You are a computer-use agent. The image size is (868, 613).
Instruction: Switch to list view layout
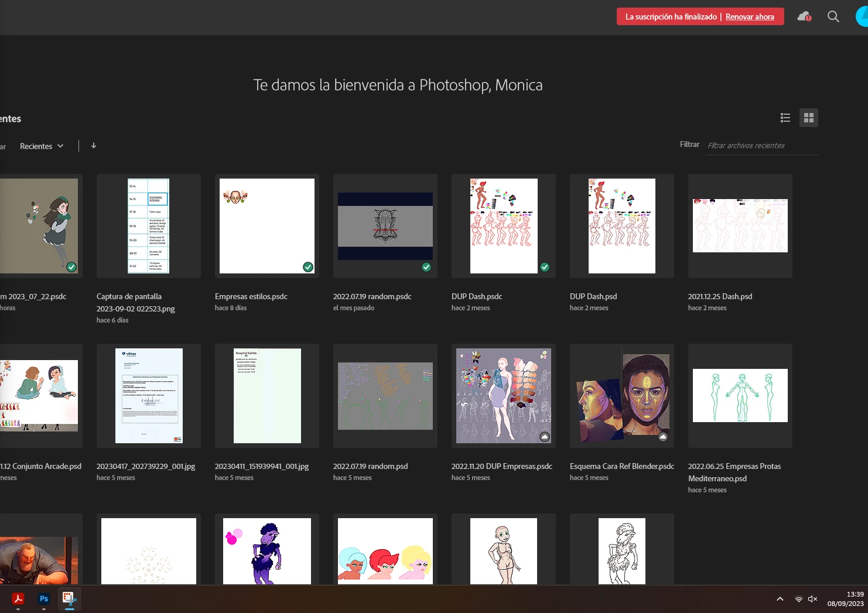click(785, 118)
